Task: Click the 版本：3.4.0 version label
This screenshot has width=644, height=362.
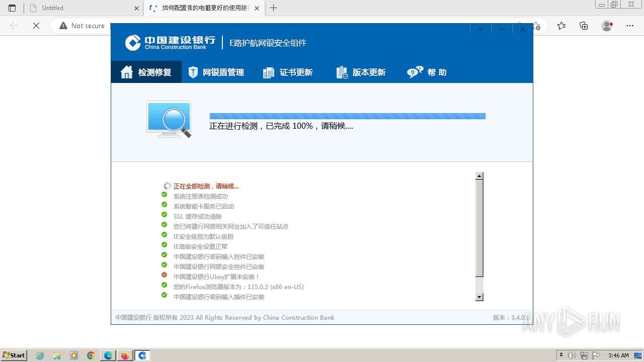Action: pyautogui.click(x=511, y=318)
